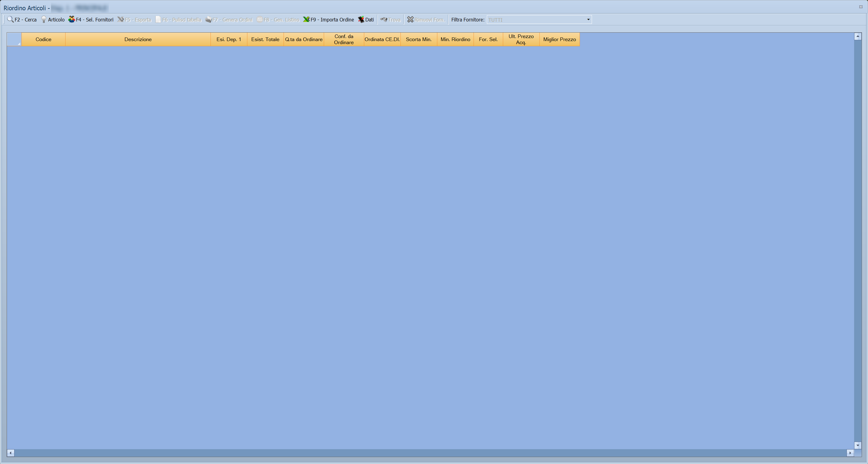Click the Scorta Min. column header

tap(419, 40)
